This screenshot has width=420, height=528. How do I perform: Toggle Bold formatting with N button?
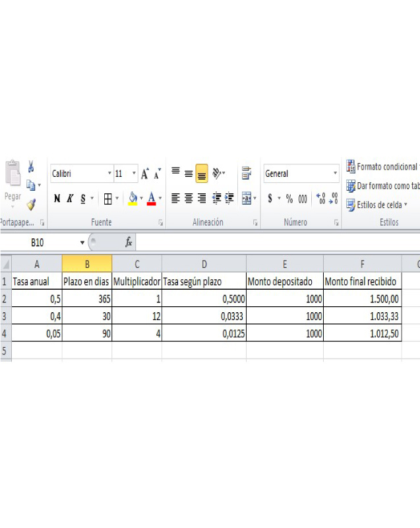pyautogui.click(x=57, y=199)
